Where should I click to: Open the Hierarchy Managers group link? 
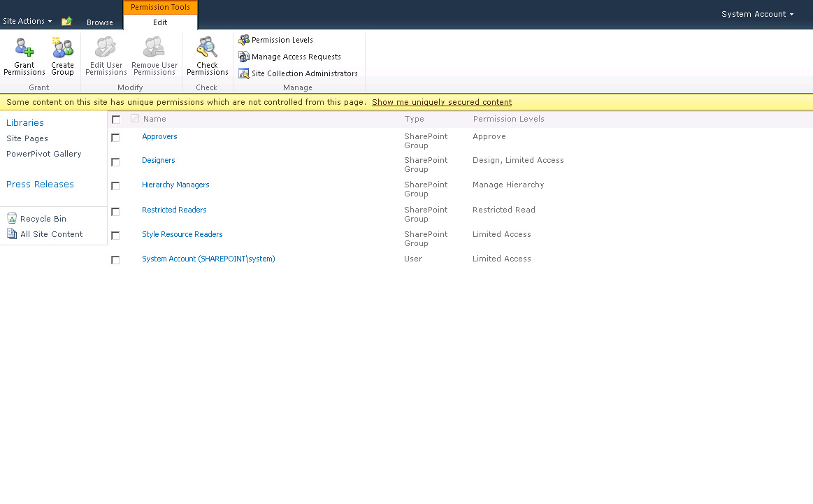tap(175, 185)
